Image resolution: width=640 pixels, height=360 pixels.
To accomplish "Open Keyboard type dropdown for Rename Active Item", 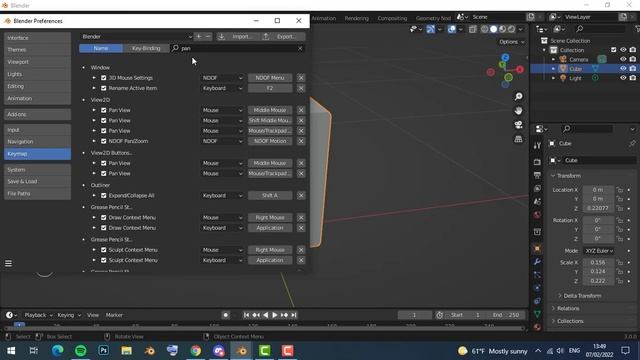I will [222, 88].
